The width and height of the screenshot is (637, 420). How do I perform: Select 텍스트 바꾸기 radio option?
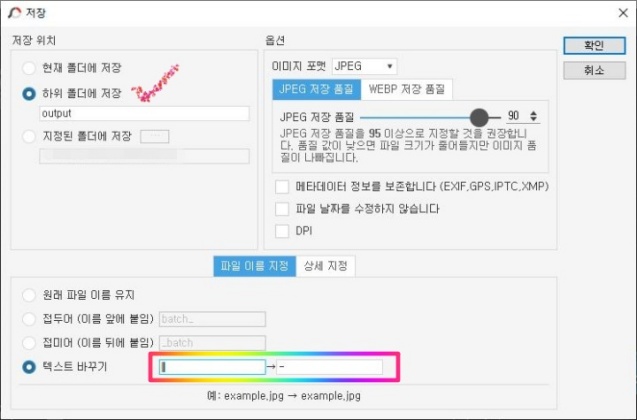29,367
